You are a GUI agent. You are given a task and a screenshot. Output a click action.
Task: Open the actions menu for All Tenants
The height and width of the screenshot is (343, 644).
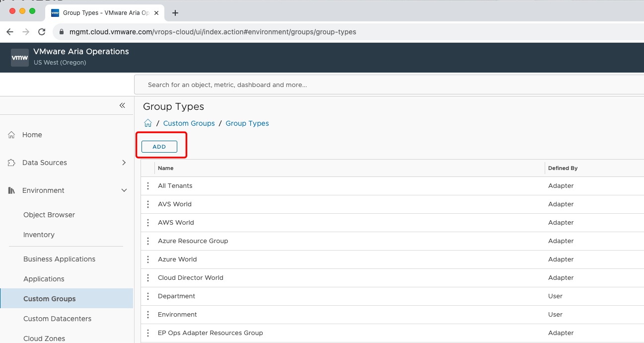click(x=148, y=185)
